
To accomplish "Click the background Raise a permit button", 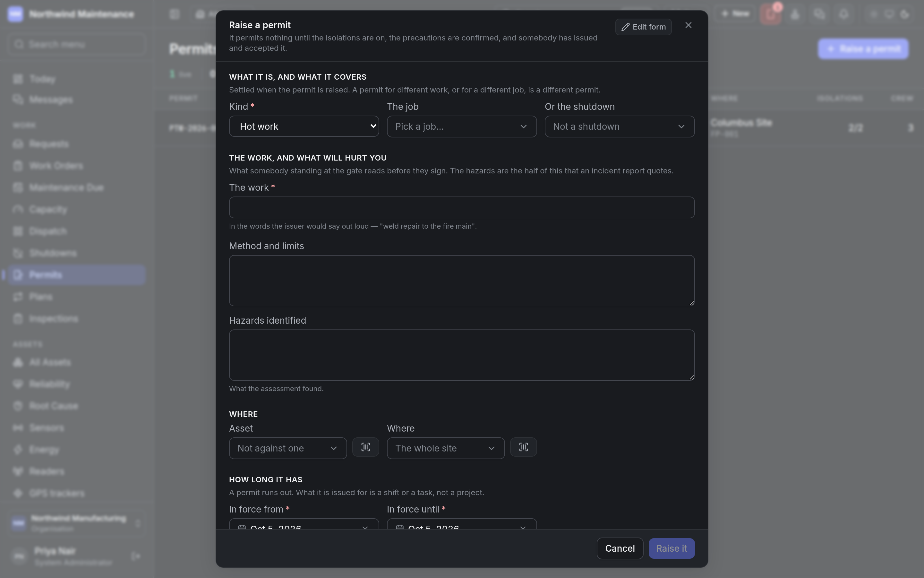I will (x=863, y=49).
